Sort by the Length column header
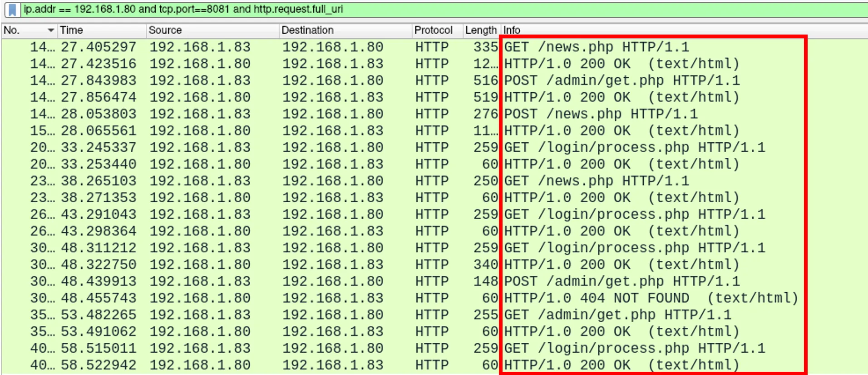Image resolution: width=868 pixels, height=375 pixels. pos(481,30)
